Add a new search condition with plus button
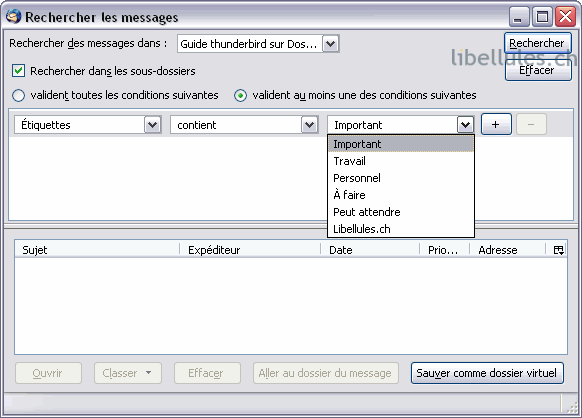The height and width of the screenshot is (418, 582). 496,124
